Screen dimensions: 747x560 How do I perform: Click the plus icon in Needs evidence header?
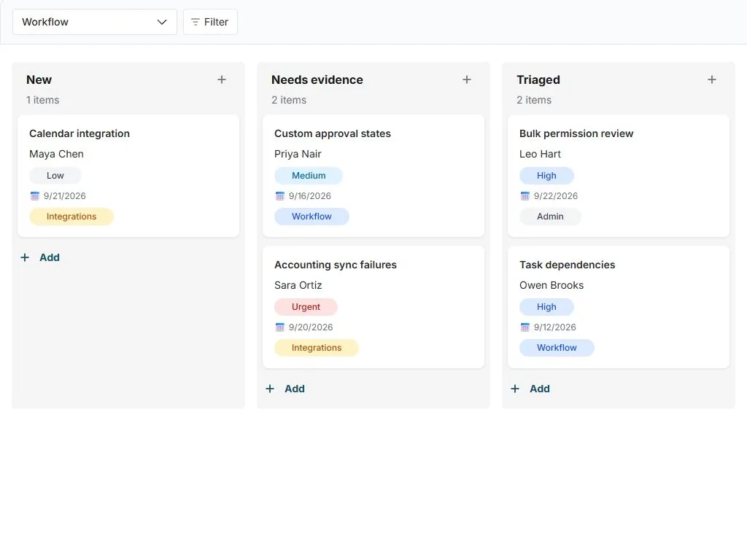click(467, 79)
